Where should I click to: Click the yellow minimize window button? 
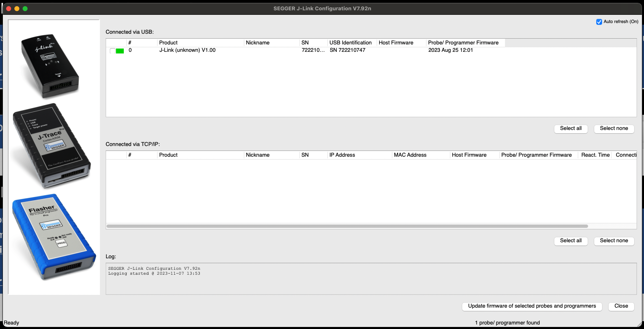[x=17, y=8]
